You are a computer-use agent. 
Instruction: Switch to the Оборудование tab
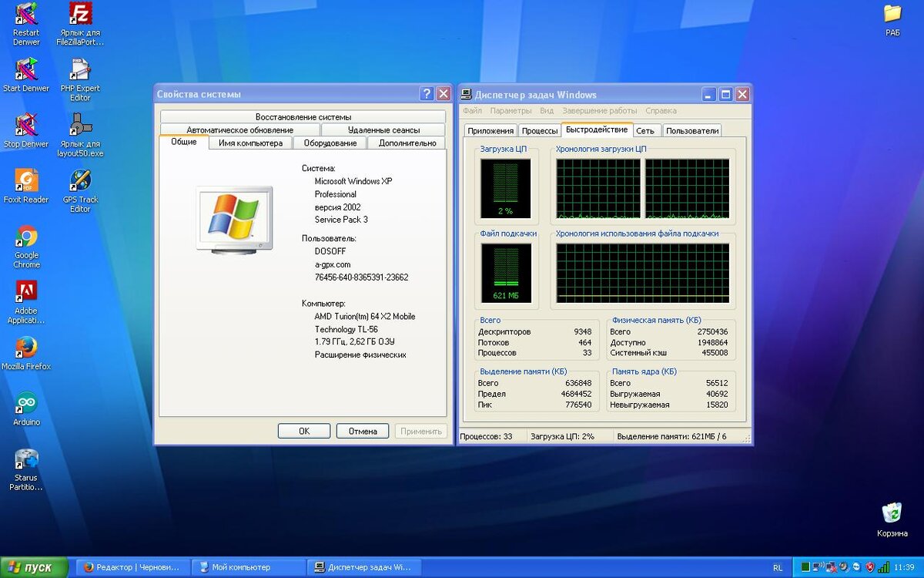point(330,143)
